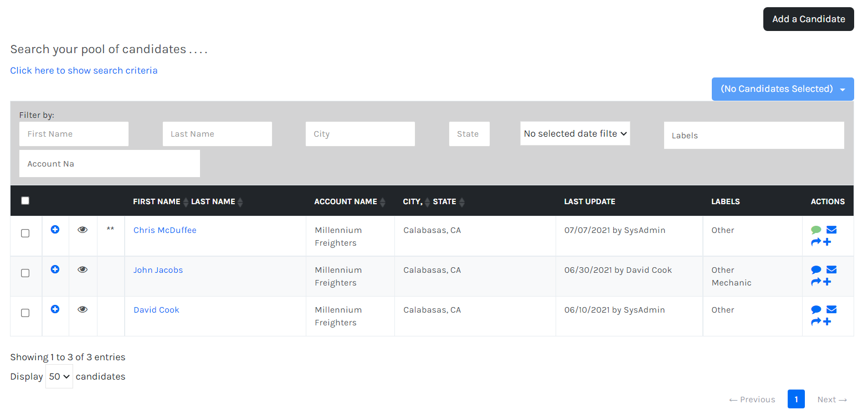Expand David Cook row using plus circle
The image size is (868, 415).
(x=55, y=309)
